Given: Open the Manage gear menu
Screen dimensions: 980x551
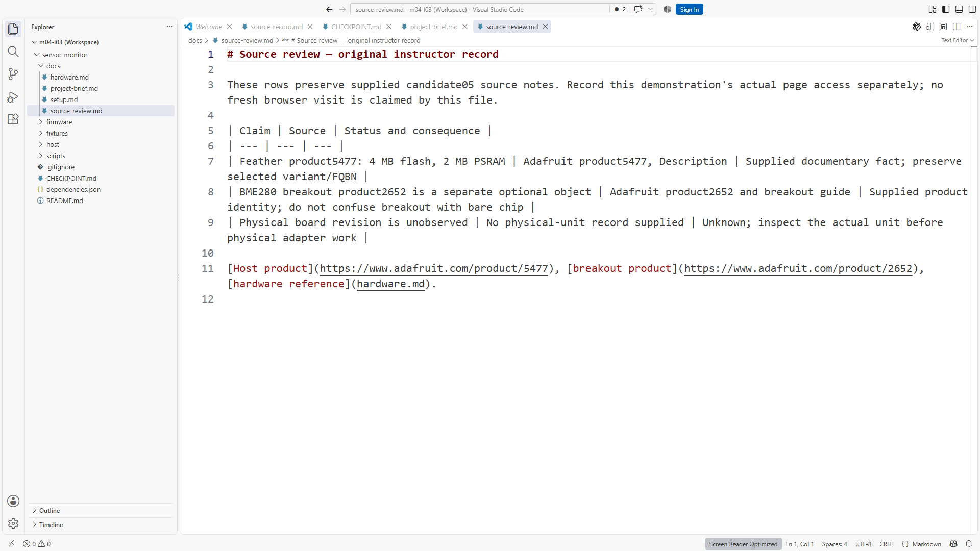Looking at the screenshot, I should click(x=13, y=523).
